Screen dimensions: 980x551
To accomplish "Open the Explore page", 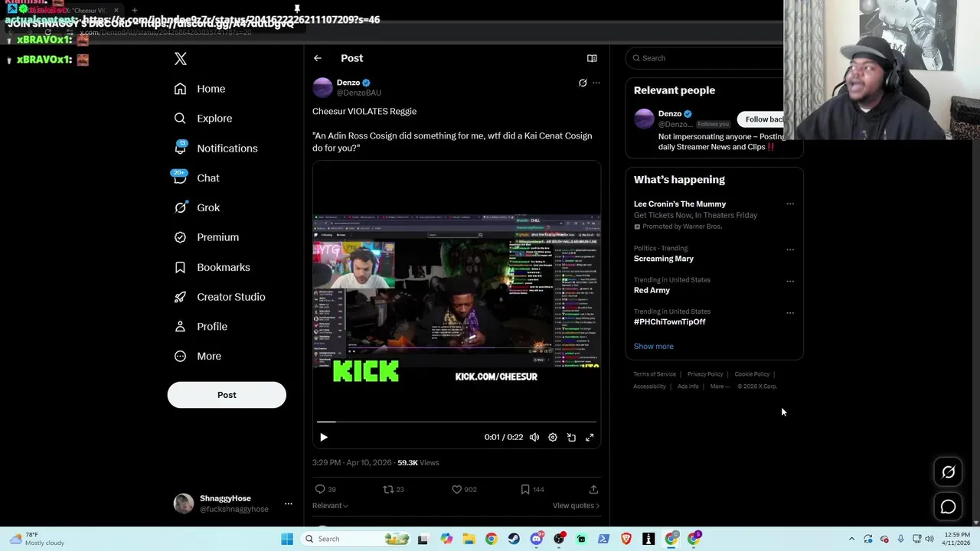I will [x=203, y=119].
